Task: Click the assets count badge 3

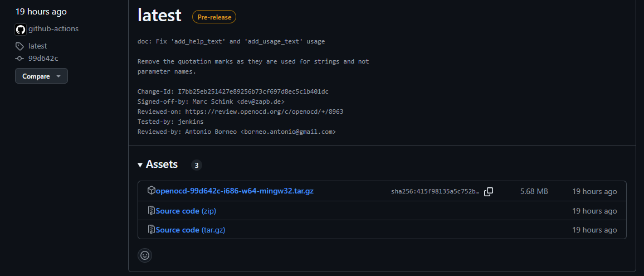Action: [x=196, y=166]
